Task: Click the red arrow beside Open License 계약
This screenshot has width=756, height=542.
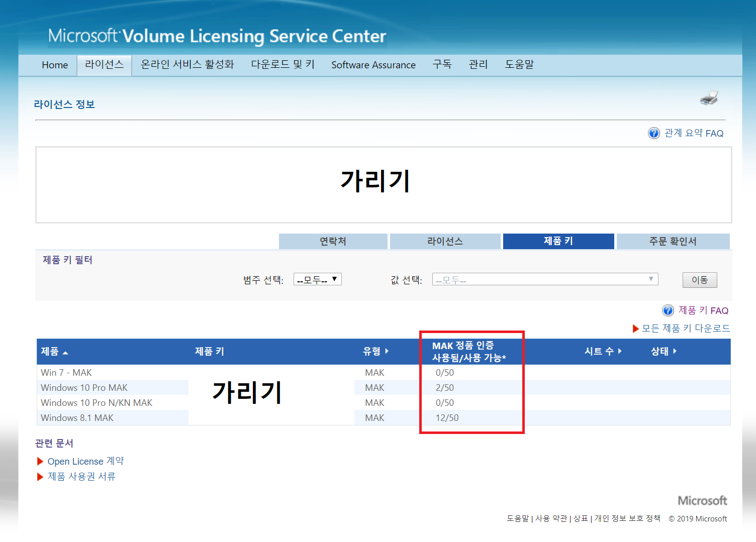Action: (x=40, y=461)
